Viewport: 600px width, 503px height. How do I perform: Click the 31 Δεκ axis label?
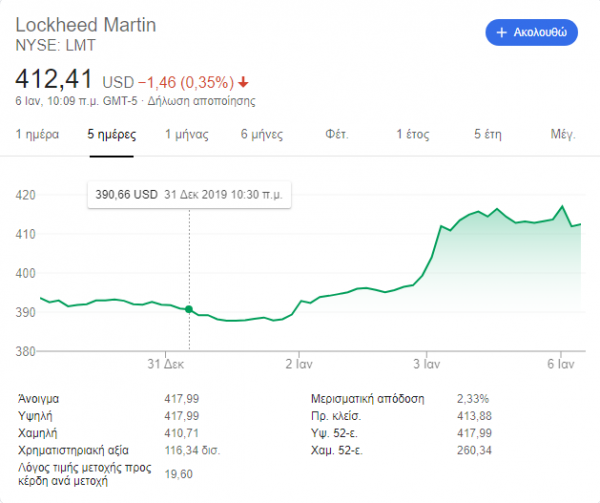pos(166,364)
